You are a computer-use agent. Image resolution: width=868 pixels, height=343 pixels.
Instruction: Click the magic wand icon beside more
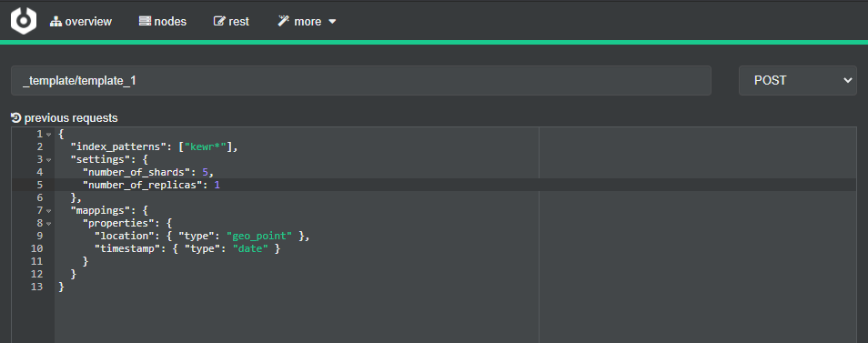coord(284,22)
